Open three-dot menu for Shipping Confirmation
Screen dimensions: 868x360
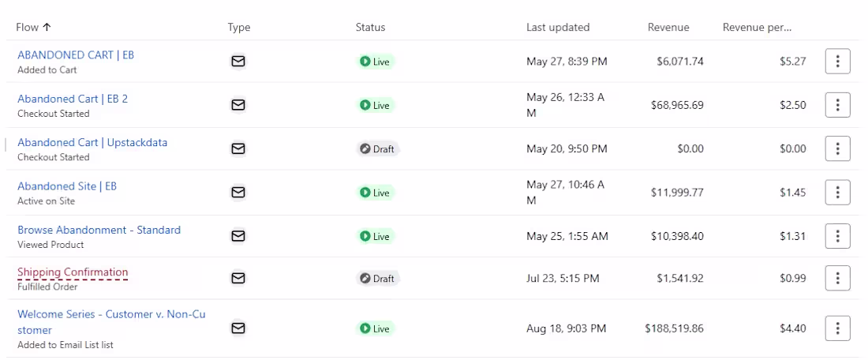pos(837,278)
